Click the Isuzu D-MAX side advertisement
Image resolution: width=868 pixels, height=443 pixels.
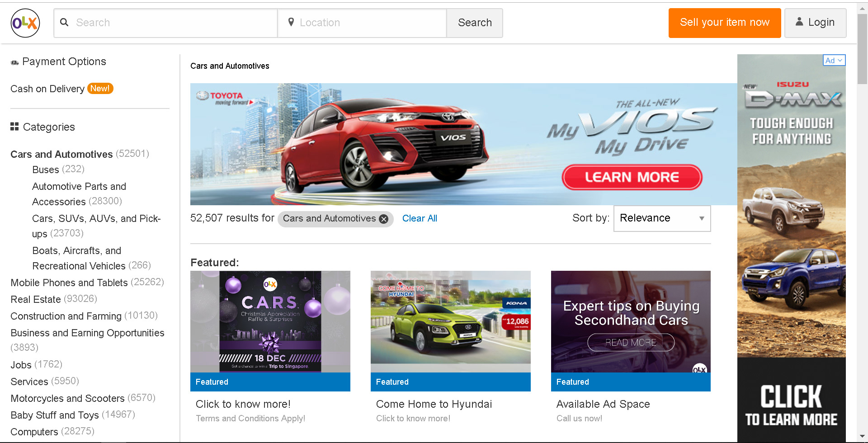click(x=791, y=248)
